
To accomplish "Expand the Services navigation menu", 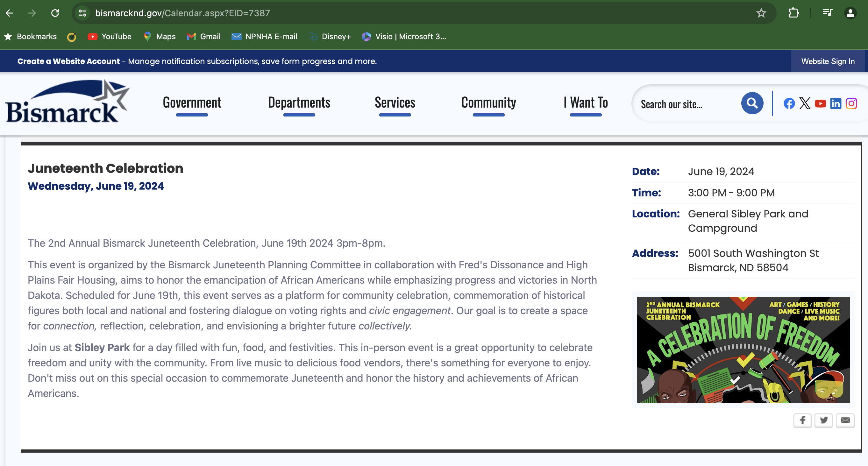I will (x=395, y=103).
